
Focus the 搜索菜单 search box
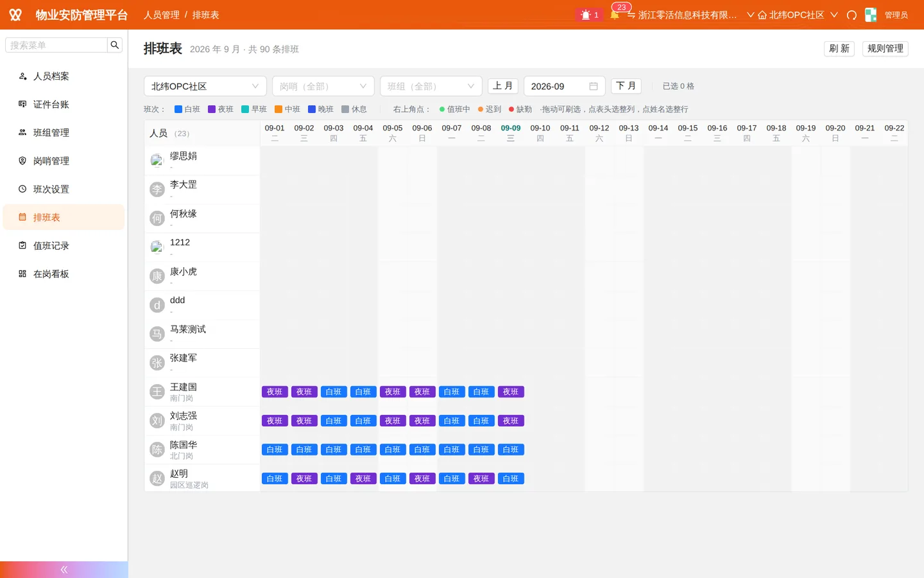[56, 45]
